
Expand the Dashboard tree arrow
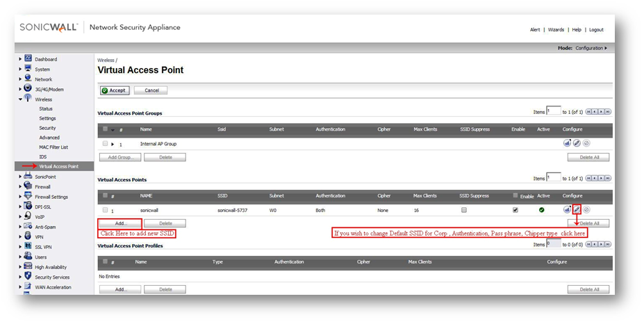[20, 59]
